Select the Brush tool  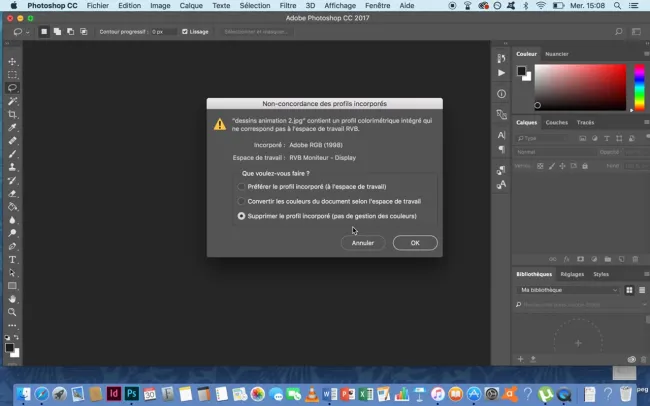pos(12,154)
